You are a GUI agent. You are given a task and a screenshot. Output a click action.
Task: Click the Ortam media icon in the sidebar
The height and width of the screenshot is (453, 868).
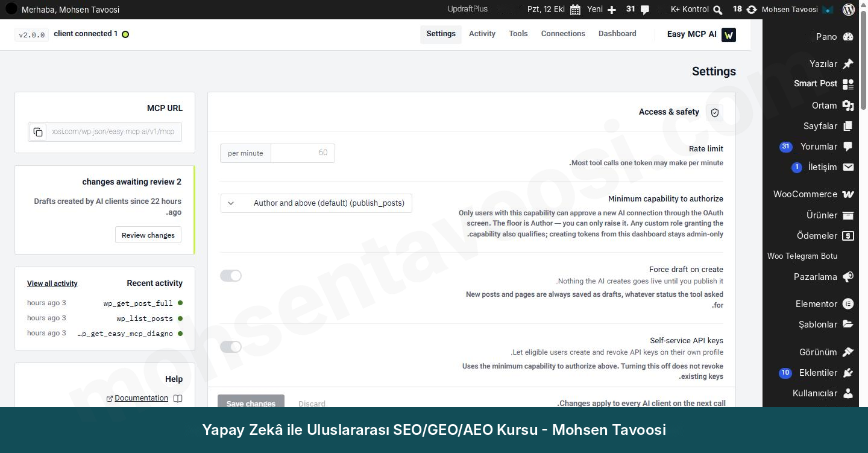click(x=848, y=106)
